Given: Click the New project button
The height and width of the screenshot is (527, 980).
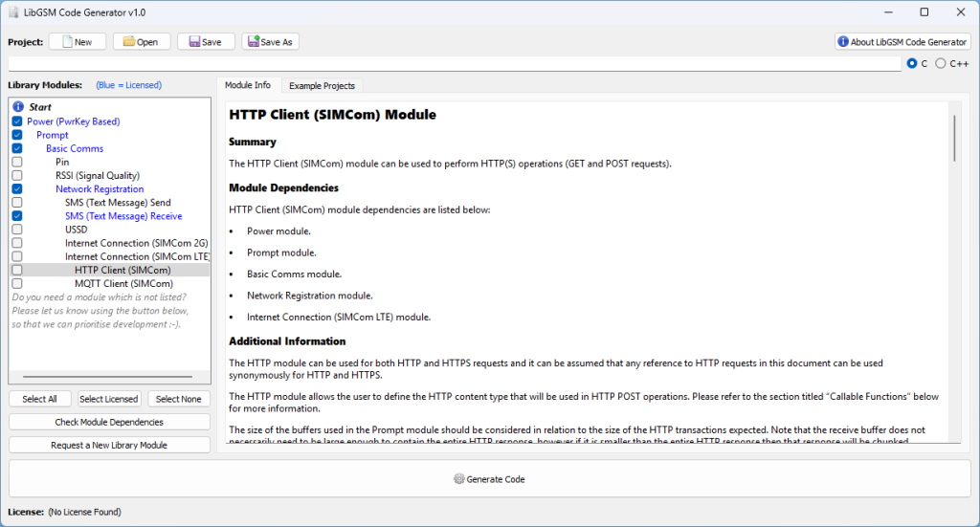Looking at the screenshot, I should (78, 42).
